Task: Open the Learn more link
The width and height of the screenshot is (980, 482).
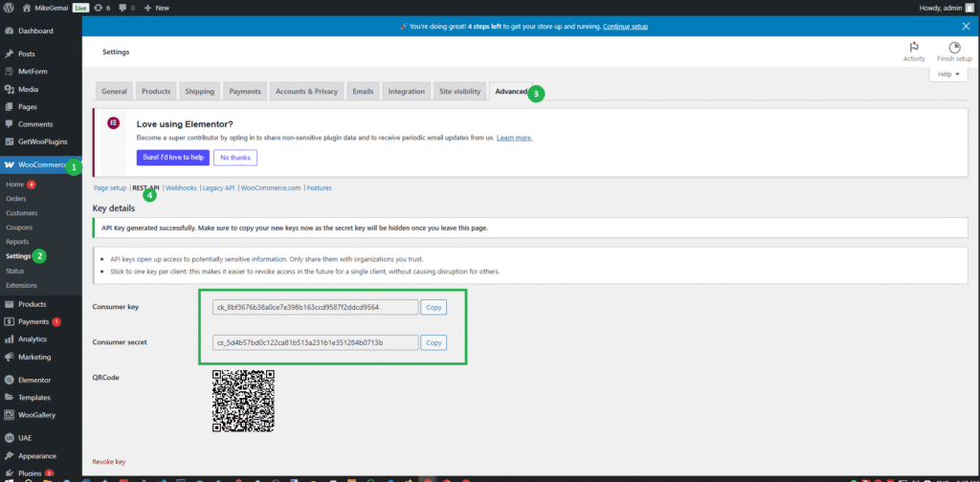Action: pyautogui.click(x=514, y=138)
